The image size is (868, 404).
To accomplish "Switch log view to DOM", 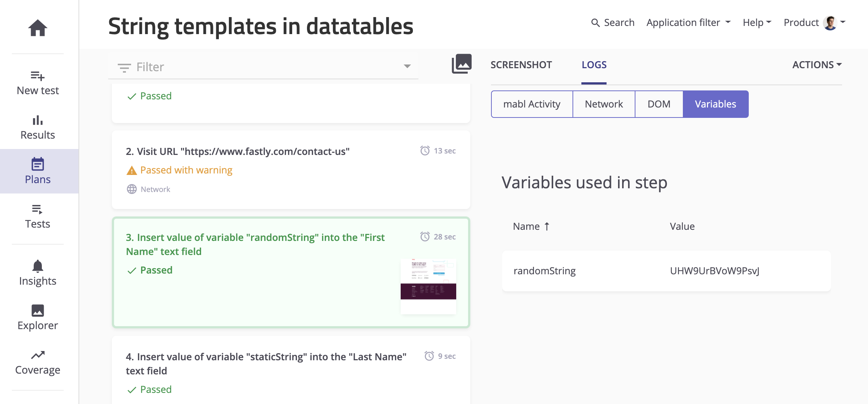I will [659, 104].
